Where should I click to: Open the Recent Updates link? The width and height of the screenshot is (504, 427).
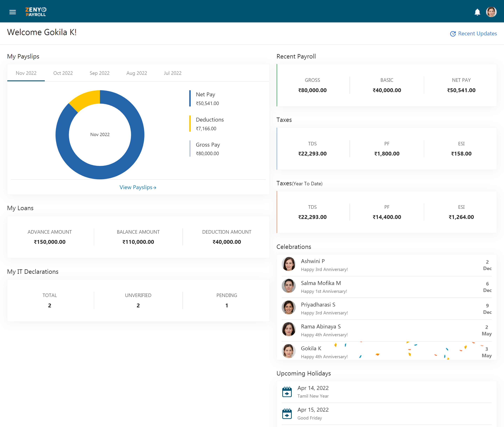(477, 33)
